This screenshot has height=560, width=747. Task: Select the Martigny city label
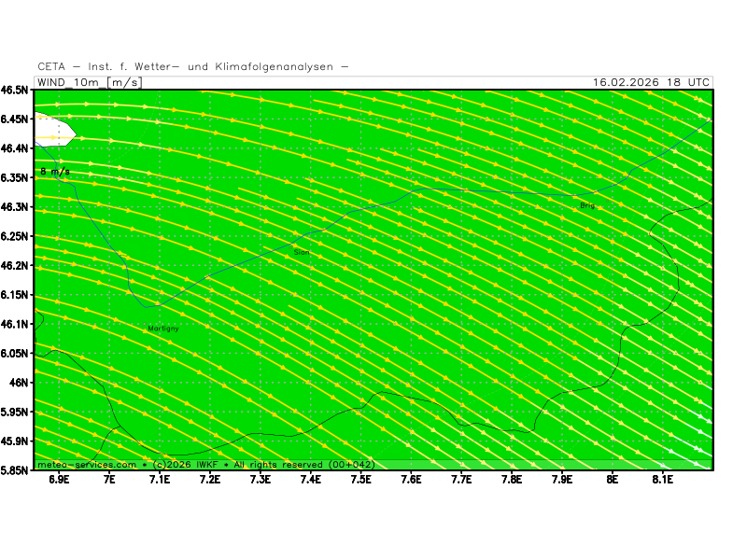(162, 329)
